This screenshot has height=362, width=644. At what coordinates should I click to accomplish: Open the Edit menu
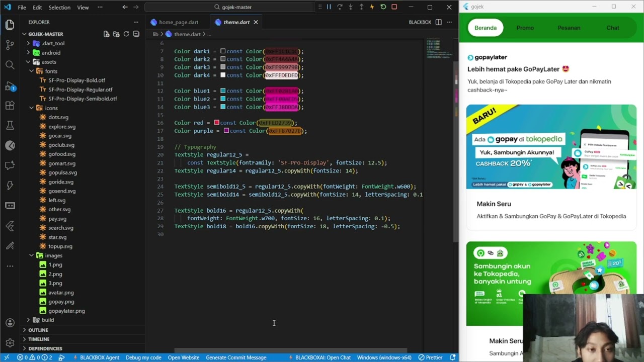37,8
